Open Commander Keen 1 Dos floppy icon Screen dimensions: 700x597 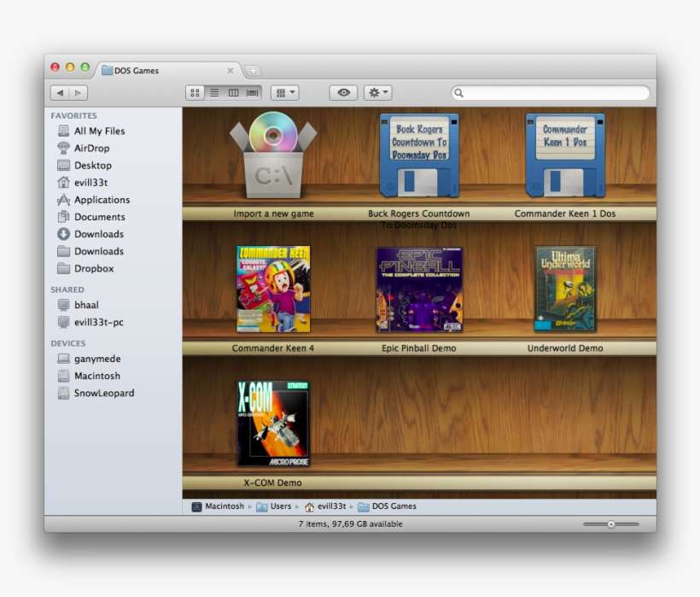pyautogui.click(x=565, y=155)
